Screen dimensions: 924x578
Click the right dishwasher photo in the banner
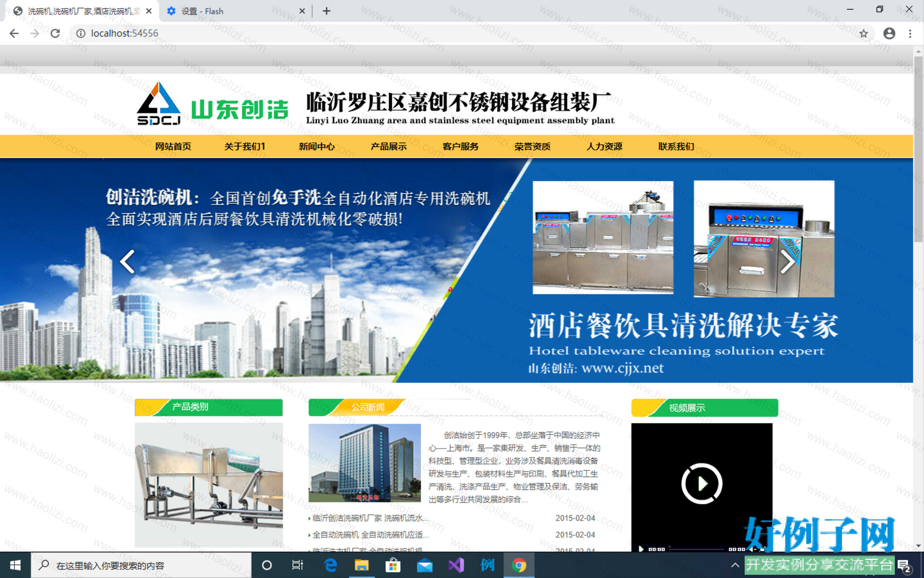click(764, 239)
